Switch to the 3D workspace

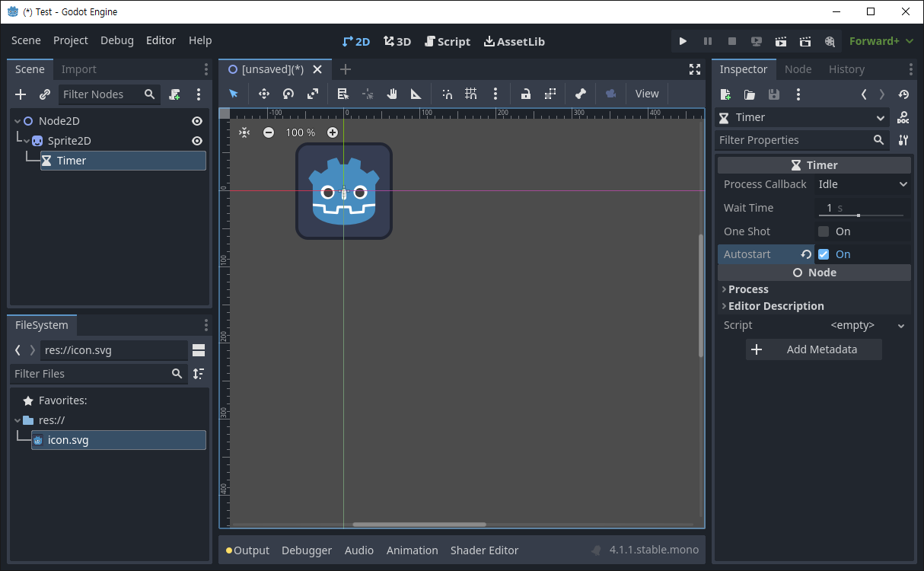click(397, 41)
